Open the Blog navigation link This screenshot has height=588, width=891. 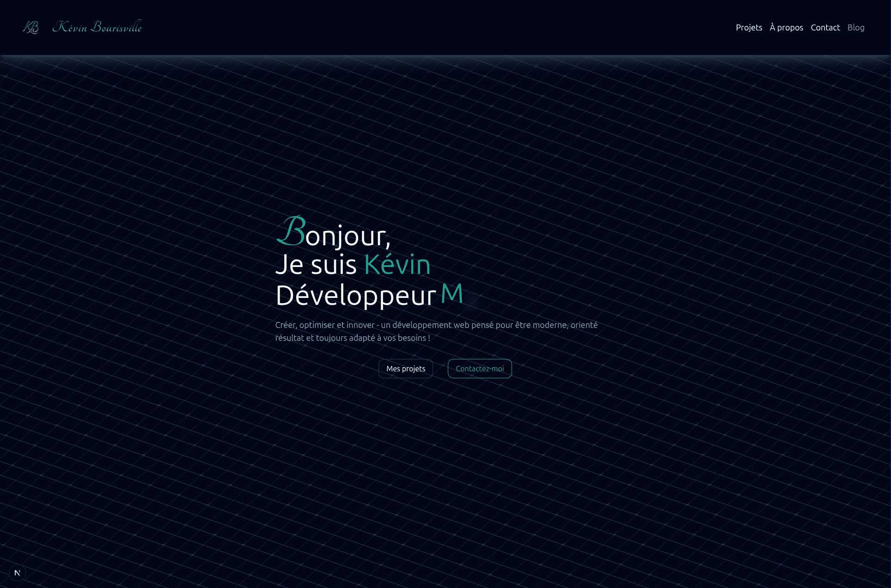(x=855, y=27)
